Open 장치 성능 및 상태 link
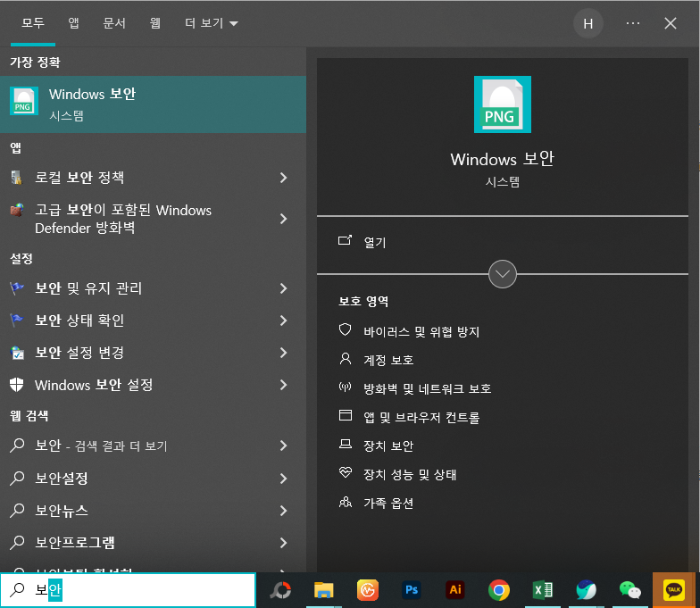This screenshot has width=700, height=608. pyautogui.click(x=410, y=475)
